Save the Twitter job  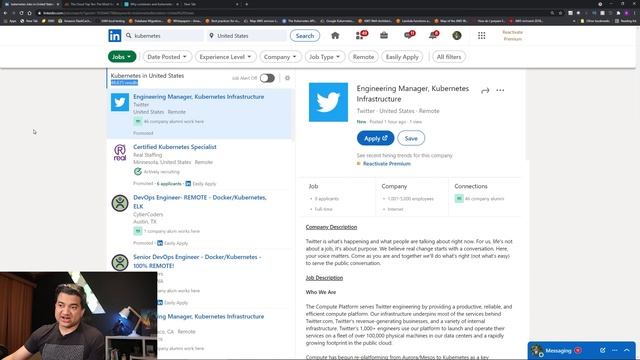(x=411, y=138)
